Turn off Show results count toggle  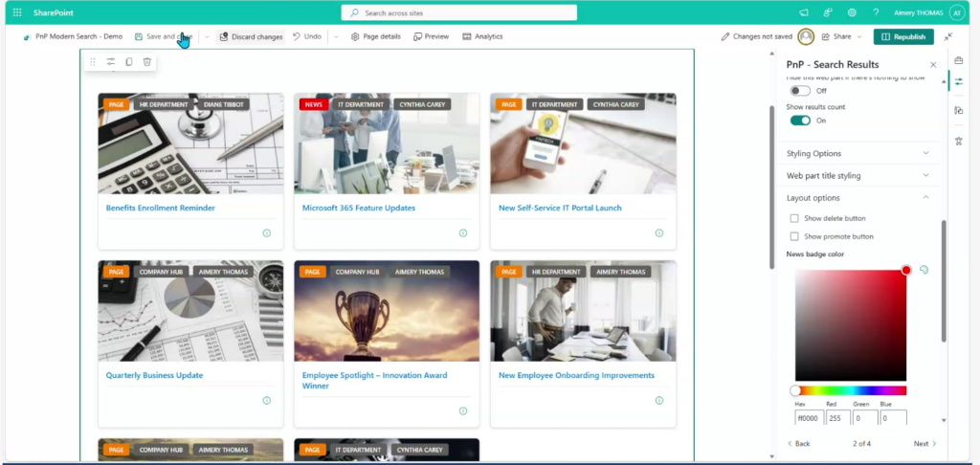[x=800, y=121]
